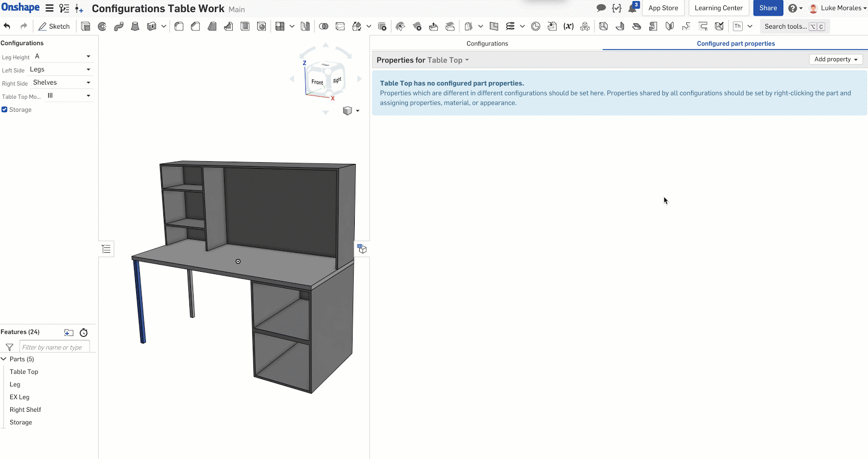
Task: Click the Boolean tool icon
Action: click(324, 26)
